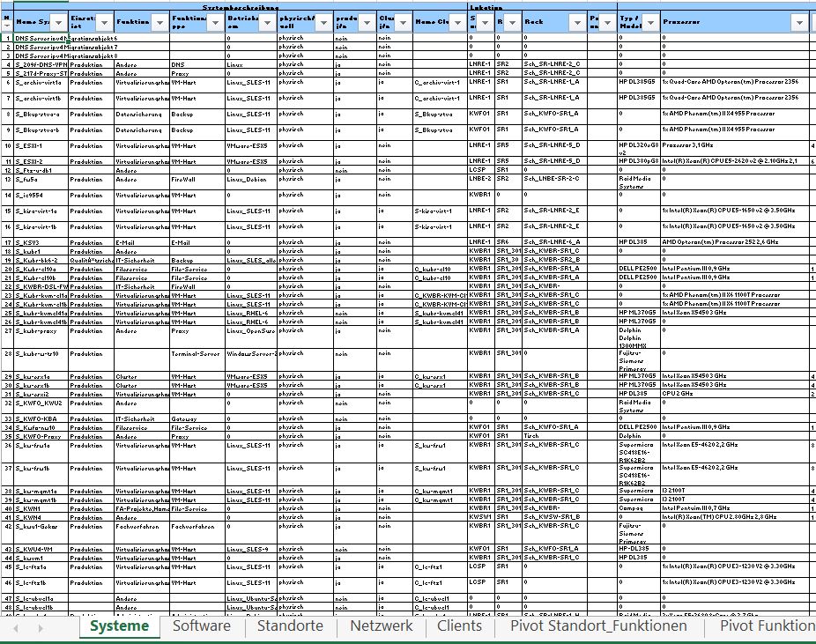Select cell S_kubr-w-ts10
The height and width of the screenshot is (644, 816).
click(x=41, y=360)
